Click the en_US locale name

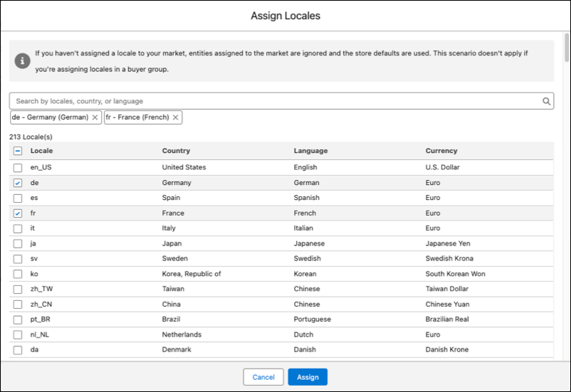click(x=41, y=167)
